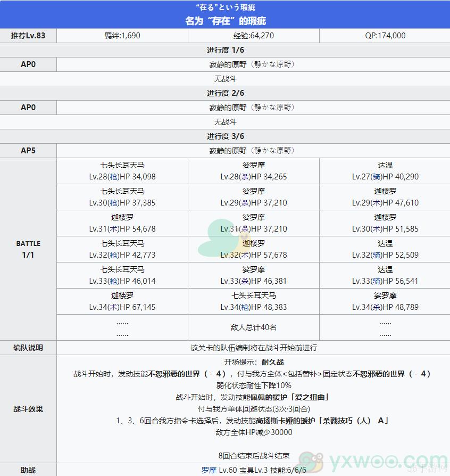
Task: Click the 8回合结束后战斗结束 line
Action: [254, 456]
